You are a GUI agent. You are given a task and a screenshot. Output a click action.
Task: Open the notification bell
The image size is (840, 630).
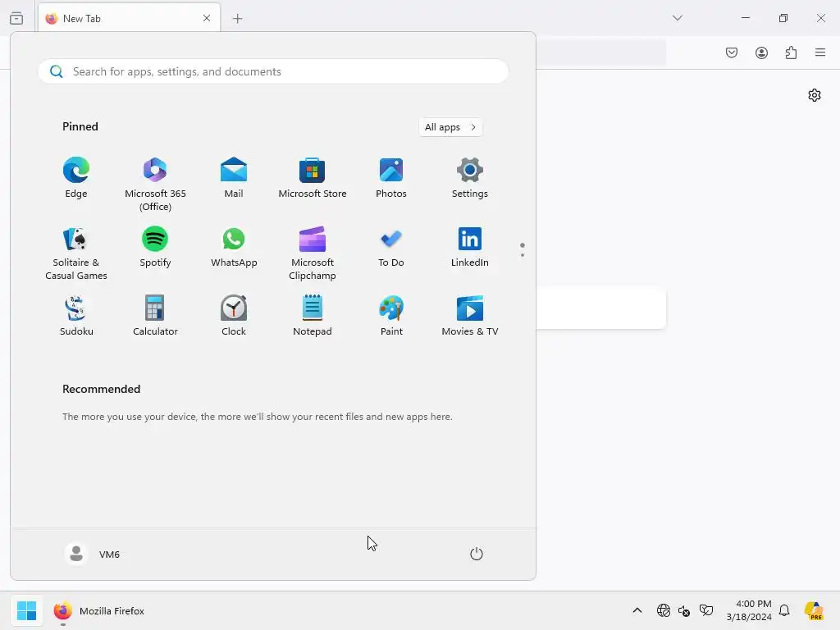point(784,610)
